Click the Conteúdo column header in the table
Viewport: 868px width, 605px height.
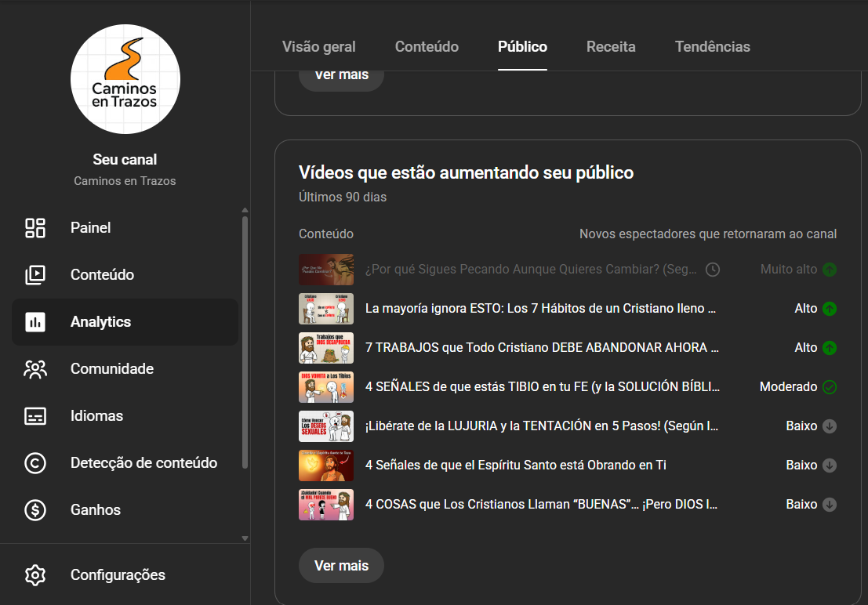[x=326, y=234]
